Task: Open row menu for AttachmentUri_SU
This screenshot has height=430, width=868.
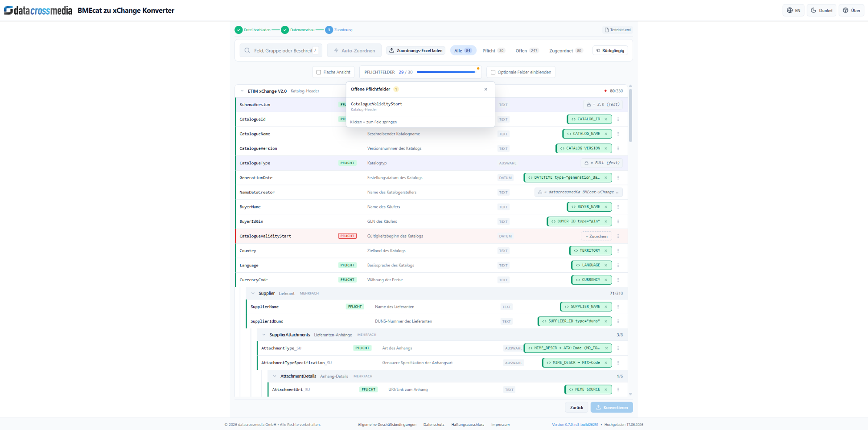Action: [x=618, y=389]
